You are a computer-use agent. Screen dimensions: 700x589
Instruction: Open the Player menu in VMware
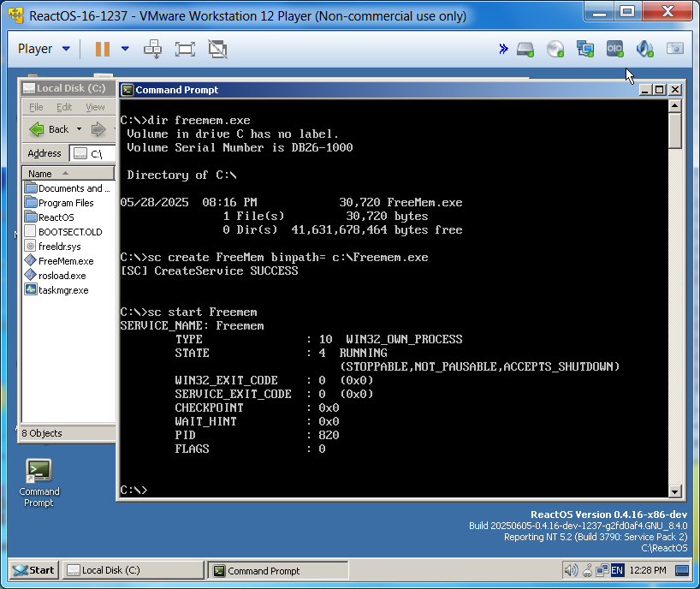tap(44, 49)
